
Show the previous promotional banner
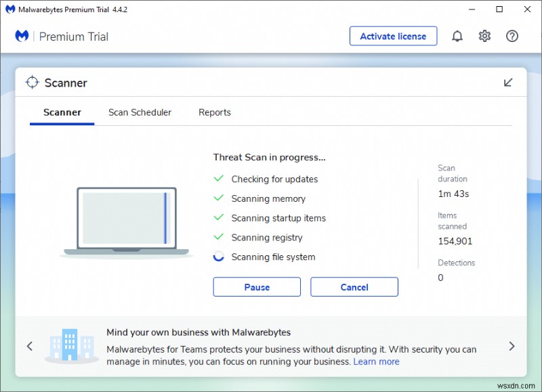(30, 346)
